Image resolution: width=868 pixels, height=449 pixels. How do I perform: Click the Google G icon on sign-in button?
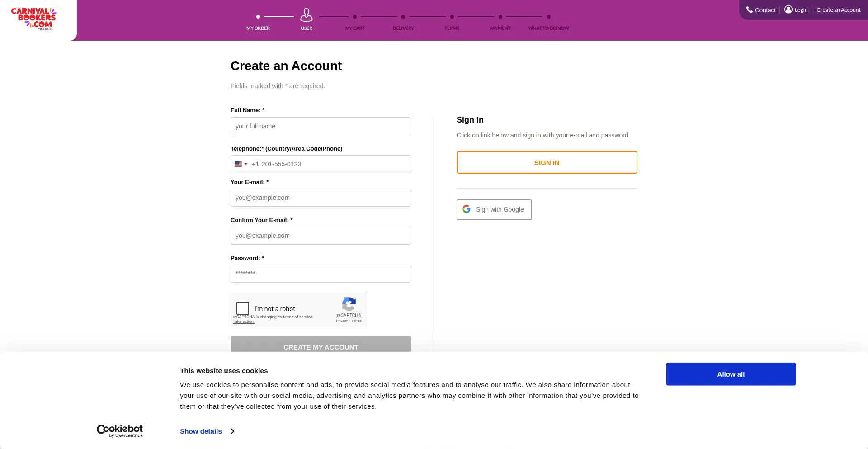pyautogui.click(x=466, y=209)
